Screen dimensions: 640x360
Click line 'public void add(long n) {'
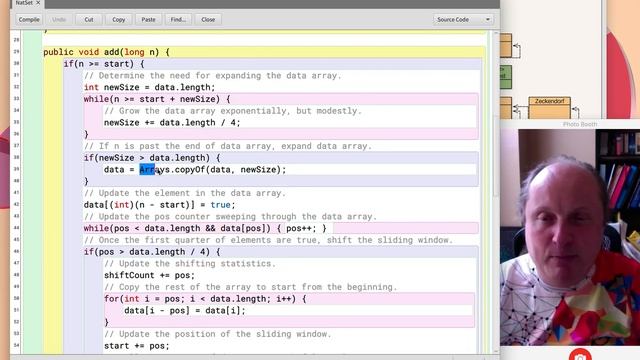point(106,52)
